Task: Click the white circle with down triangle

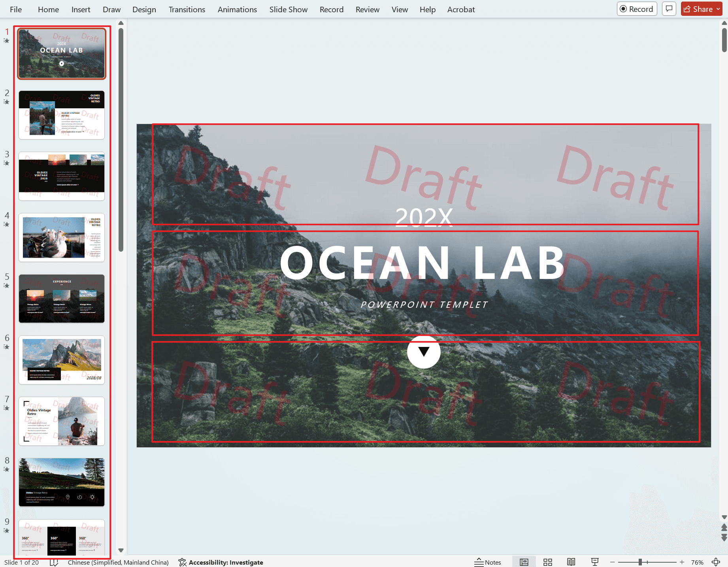Action: 424,352
